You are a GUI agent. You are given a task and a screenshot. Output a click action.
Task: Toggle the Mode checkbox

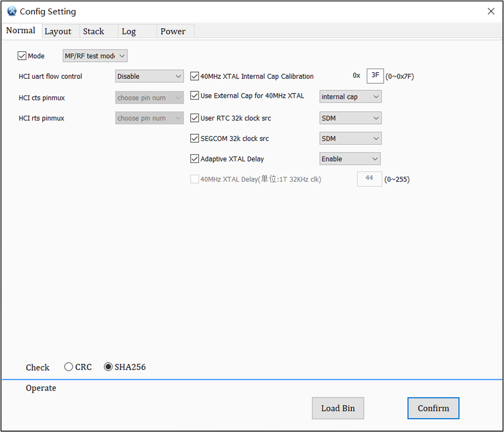[x=21, y=55]
